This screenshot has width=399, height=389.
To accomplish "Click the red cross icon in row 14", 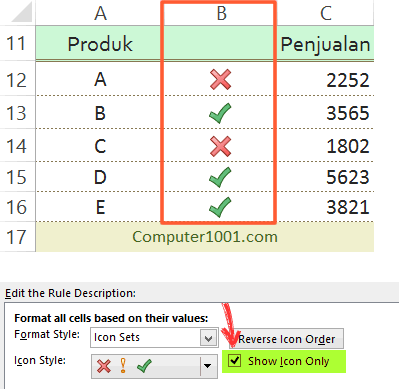I will tap(220, 146).
